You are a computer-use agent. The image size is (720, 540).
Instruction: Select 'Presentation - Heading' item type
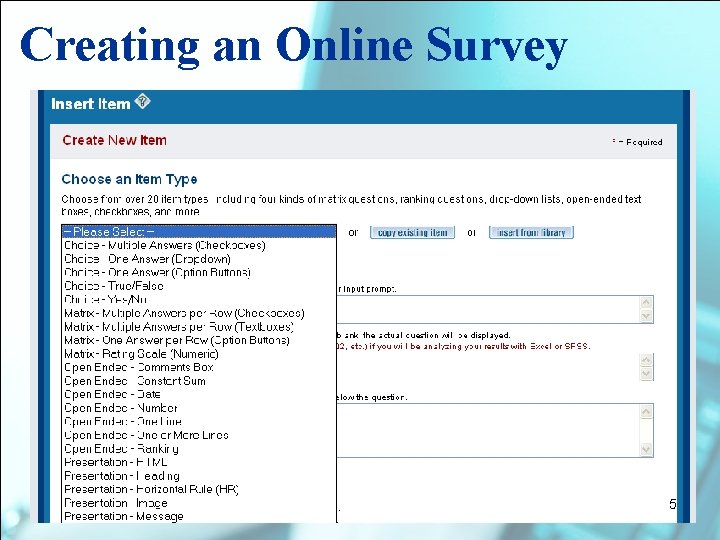coord(199,476)
